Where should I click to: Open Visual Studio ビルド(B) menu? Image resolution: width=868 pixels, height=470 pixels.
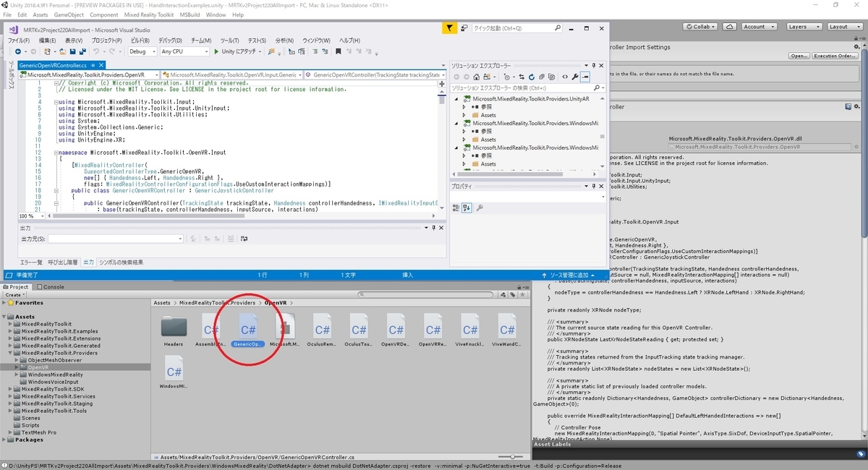click(x=140, y=40)
